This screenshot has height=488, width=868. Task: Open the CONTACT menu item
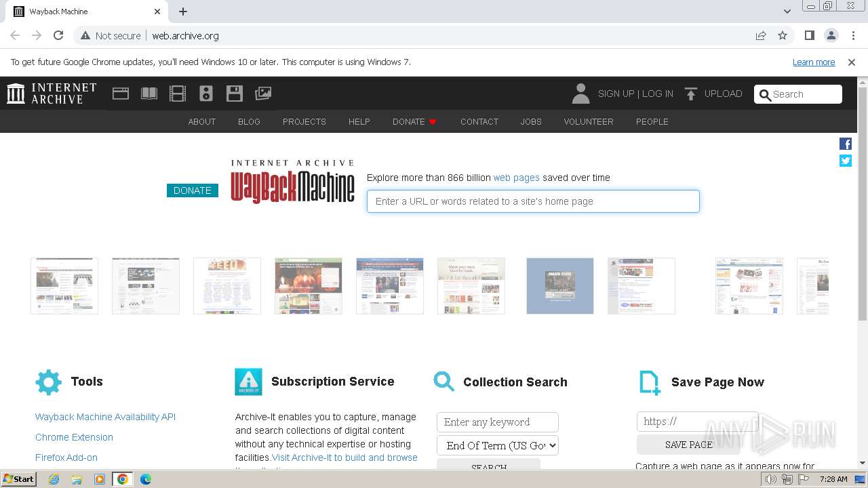[479, 122]
